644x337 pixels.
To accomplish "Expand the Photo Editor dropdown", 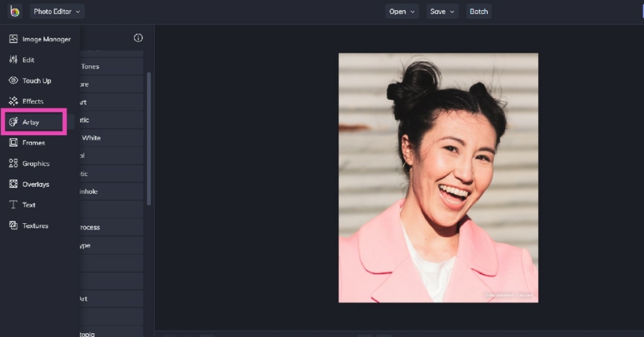I will (x=57, y=11).
